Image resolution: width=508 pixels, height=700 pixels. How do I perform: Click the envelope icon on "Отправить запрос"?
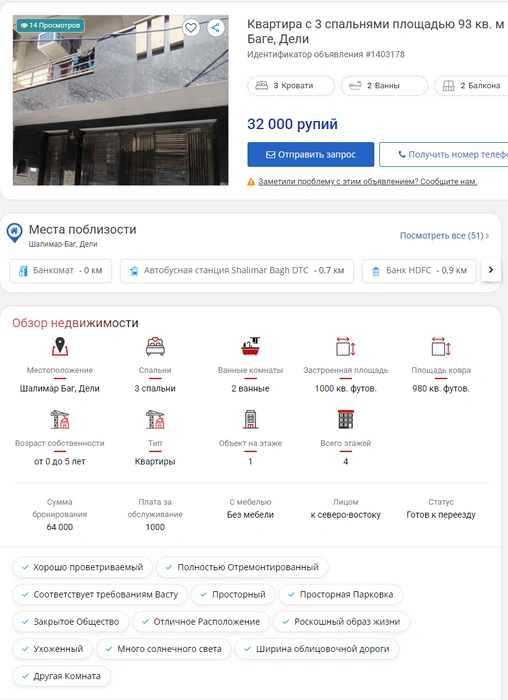270,154
